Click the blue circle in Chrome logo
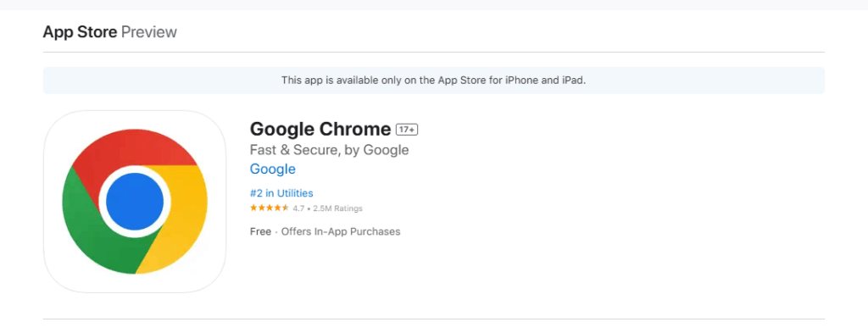Image resolution: width=868 pixels, height=333 pixels. click(x=135, y=202)
